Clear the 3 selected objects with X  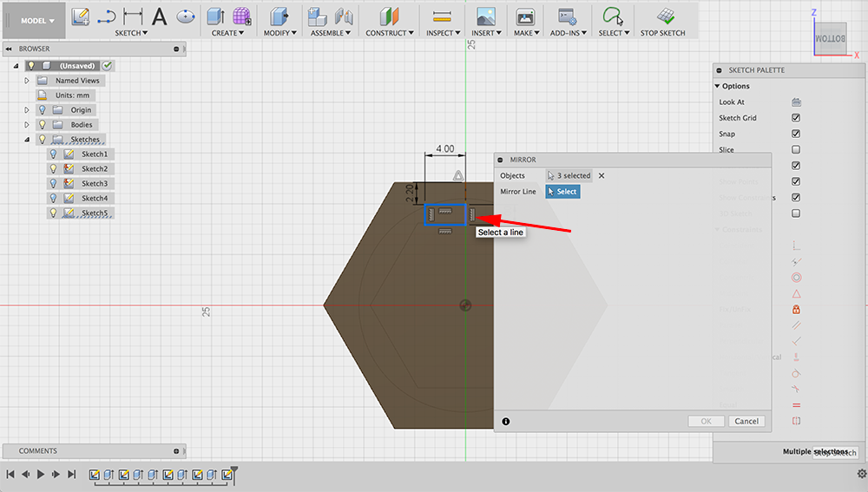click(602, 175)
